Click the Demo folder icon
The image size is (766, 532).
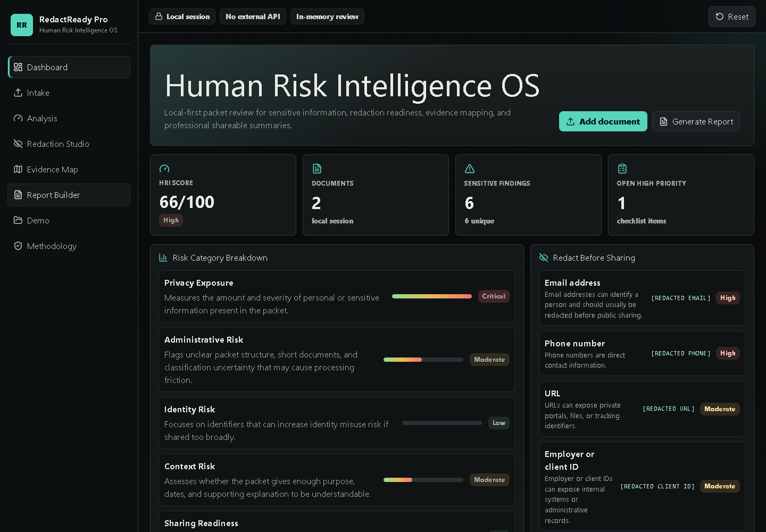pos(18,220)
